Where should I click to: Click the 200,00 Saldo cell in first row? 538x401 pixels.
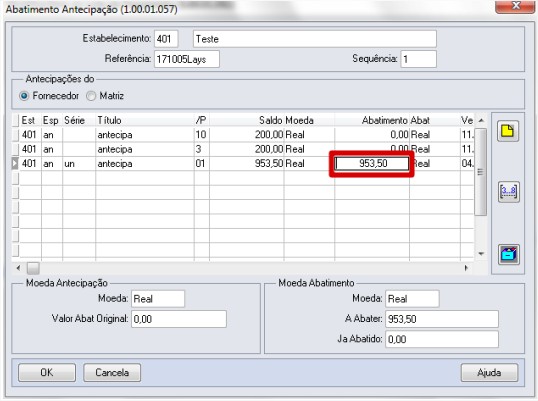click(x=246, y=134)
